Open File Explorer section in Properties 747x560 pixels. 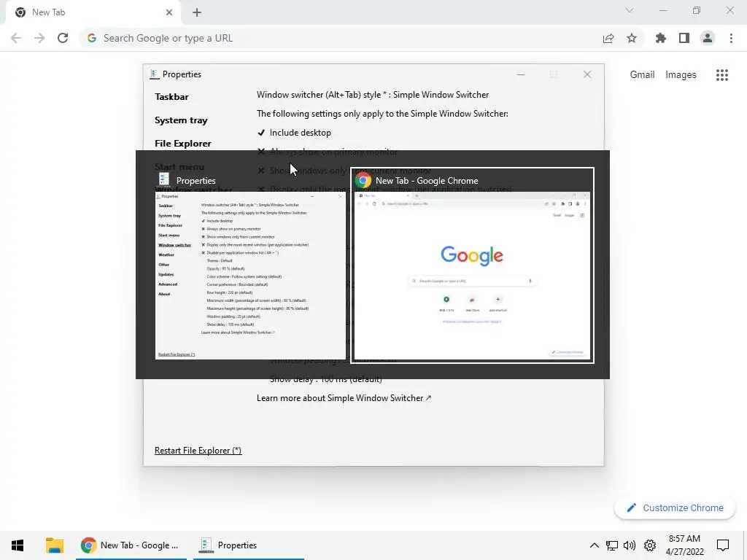click(183, 144)
